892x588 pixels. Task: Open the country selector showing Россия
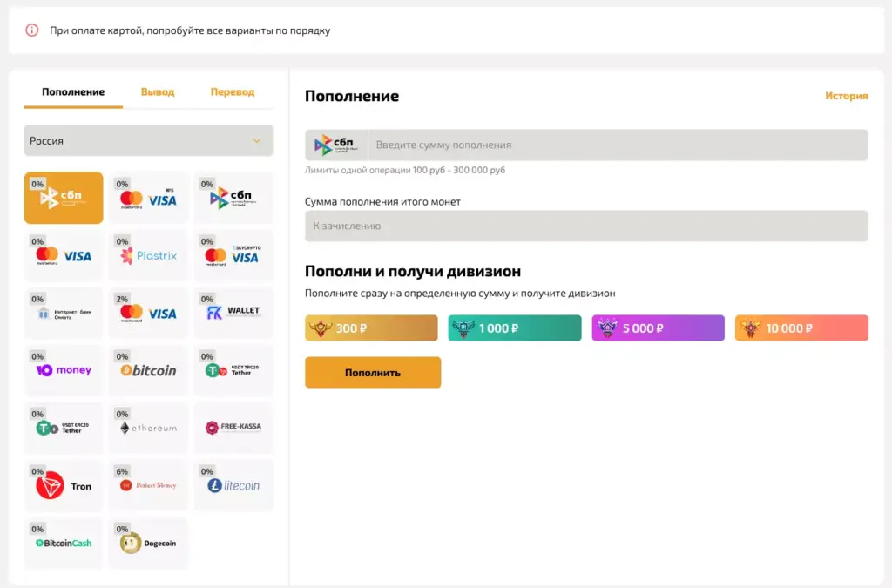point(148,140)
